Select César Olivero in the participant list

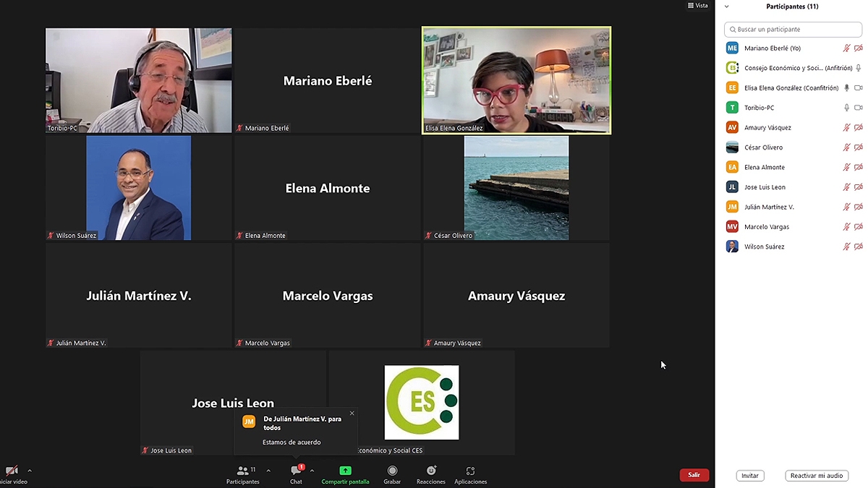click(x=793, y=147)
